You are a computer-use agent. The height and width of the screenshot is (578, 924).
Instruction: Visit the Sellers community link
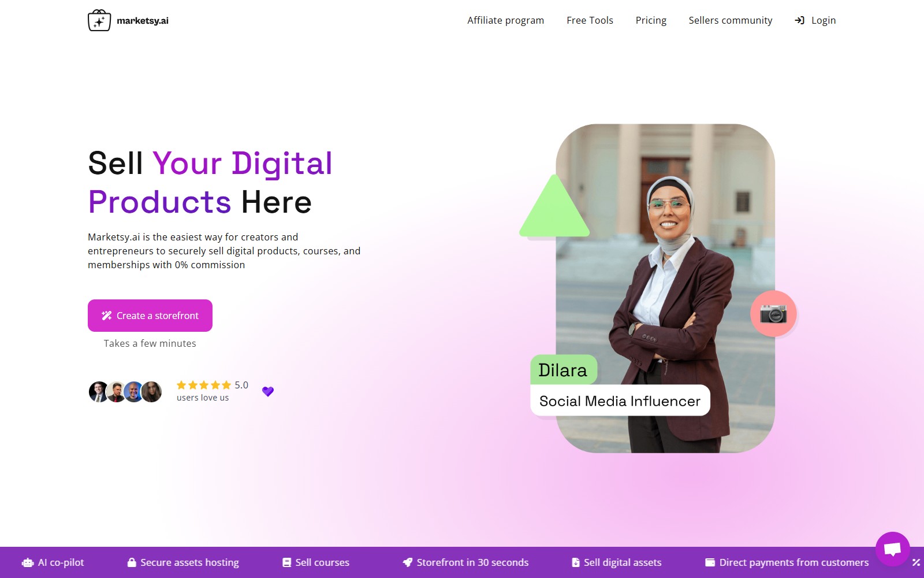pyautogui.click(x=730, y=20)
